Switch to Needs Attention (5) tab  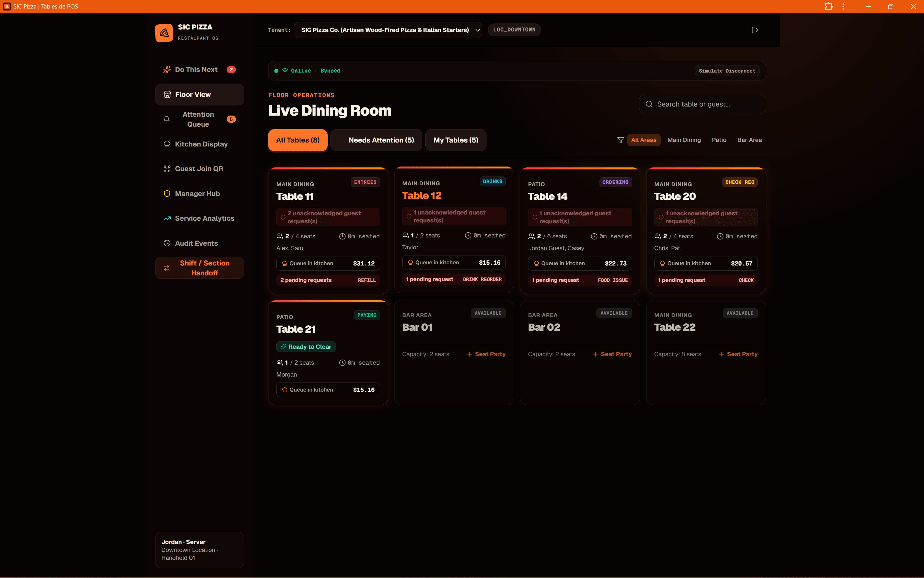tap(376, 140)
